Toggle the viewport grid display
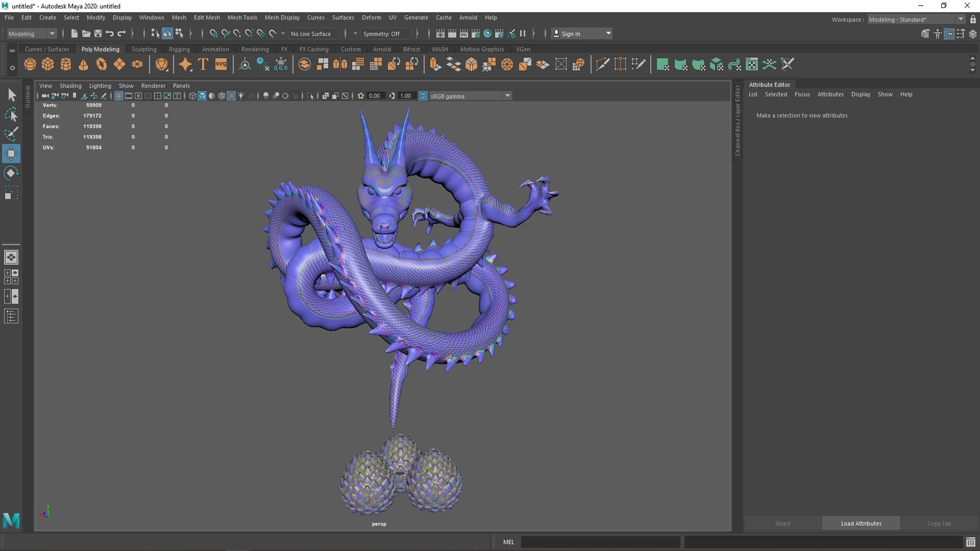 coord(119,96)
